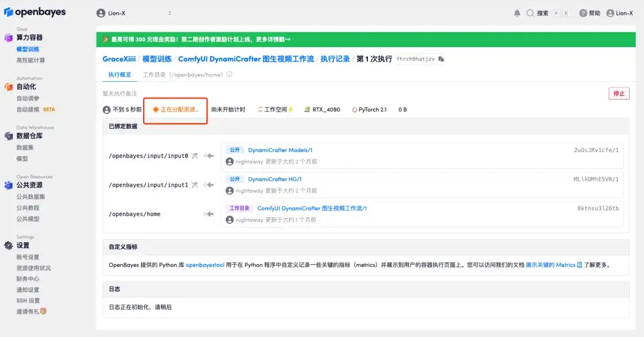The image size is (644, 337).
Task: Click the PyTorch 2.1 image label
Action: pyautogui.click(x=369, y=110)
